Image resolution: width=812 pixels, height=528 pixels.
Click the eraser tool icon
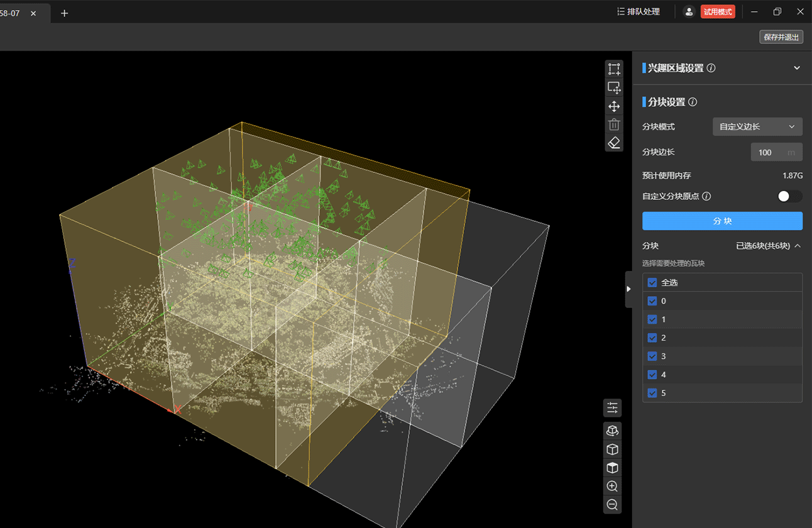(614, 143)
